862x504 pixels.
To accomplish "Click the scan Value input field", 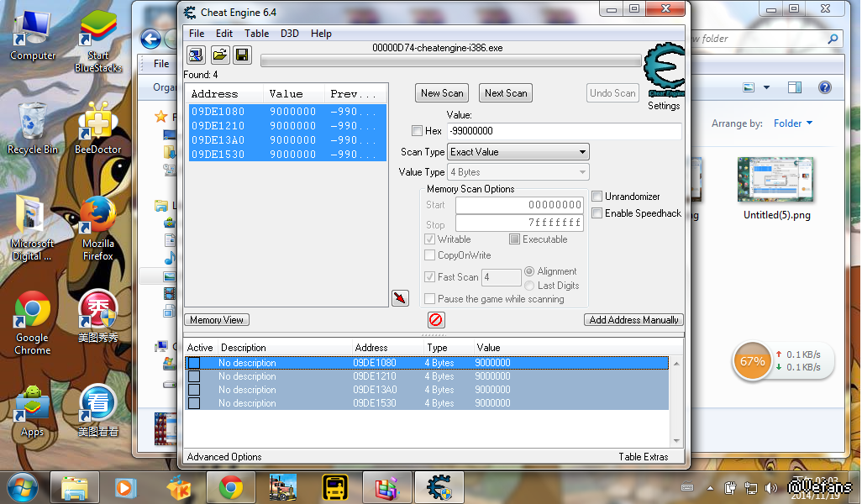I will [565, 131].
